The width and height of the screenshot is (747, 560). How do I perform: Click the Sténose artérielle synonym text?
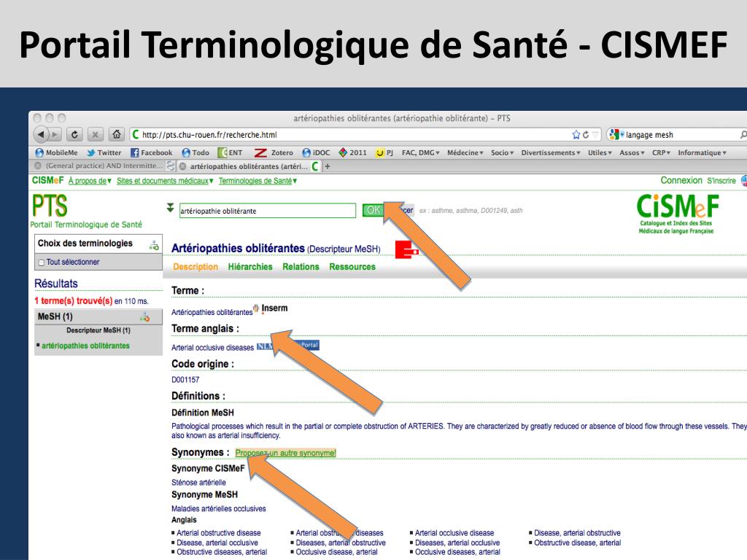click(198, 483)
